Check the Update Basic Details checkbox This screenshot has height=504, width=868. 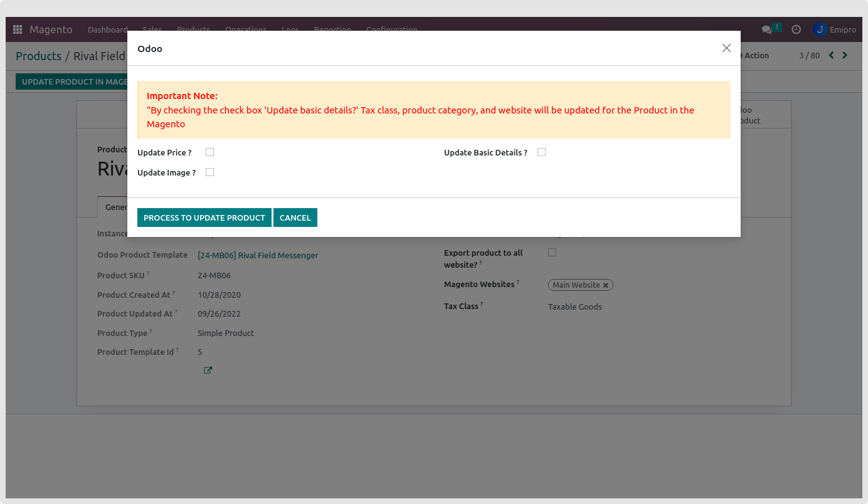[542, 152]
